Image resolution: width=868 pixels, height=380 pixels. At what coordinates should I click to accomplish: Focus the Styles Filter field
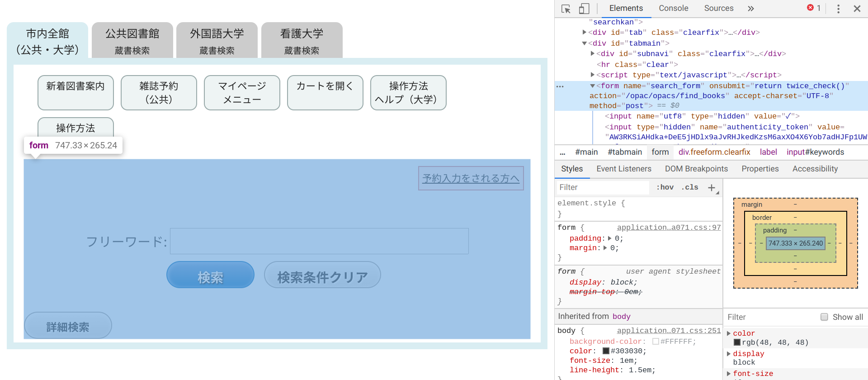604,187
